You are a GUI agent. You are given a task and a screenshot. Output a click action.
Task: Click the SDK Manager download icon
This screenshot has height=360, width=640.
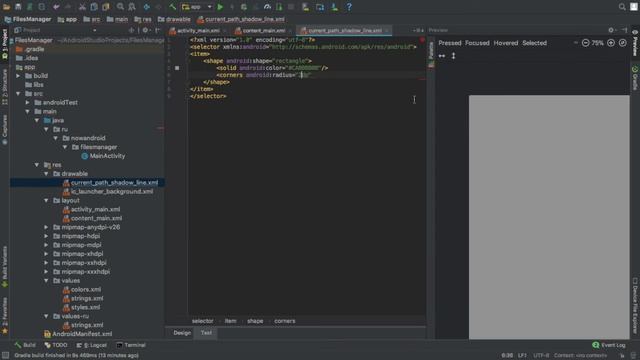[x=334, y=7]
